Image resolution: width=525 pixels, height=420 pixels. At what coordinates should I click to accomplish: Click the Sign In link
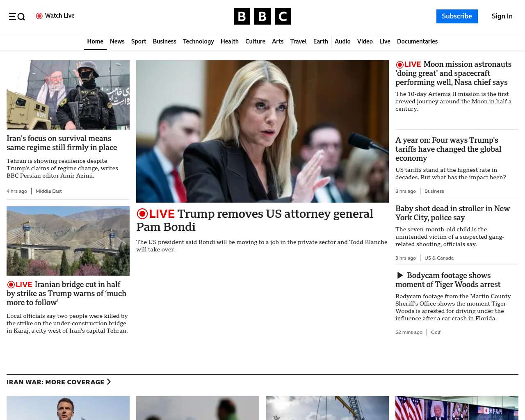(502, 16)
